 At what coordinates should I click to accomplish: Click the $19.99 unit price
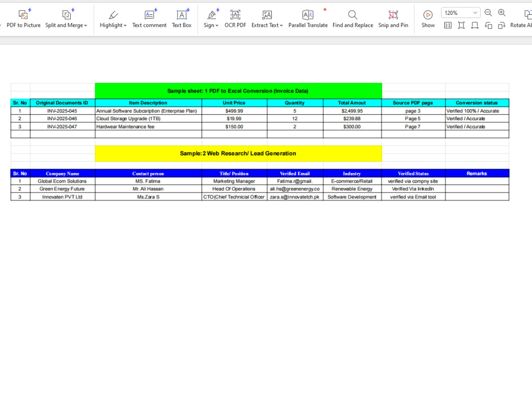pos(234,119)
